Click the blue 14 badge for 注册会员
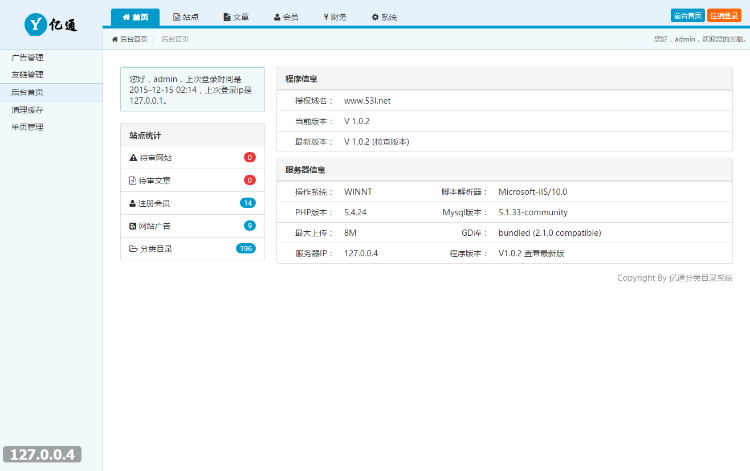The height and width of the screenshot is (471, 750). (x=248, y=203)
